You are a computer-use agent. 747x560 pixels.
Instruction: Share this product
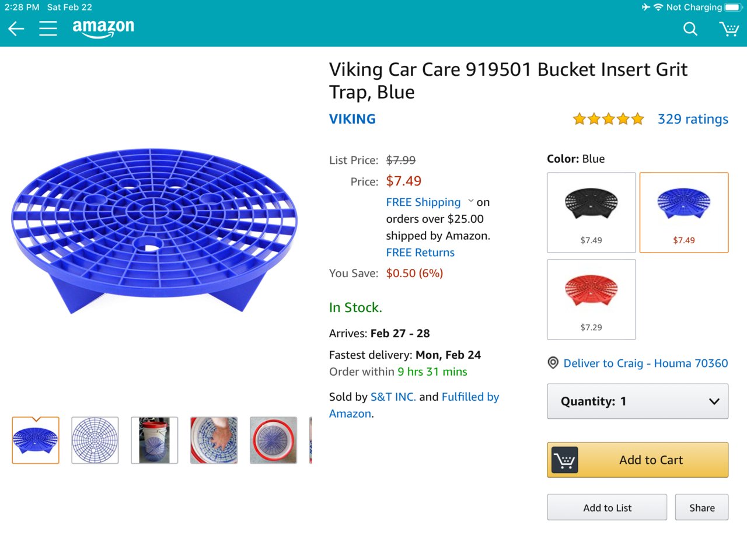[701, 508]
